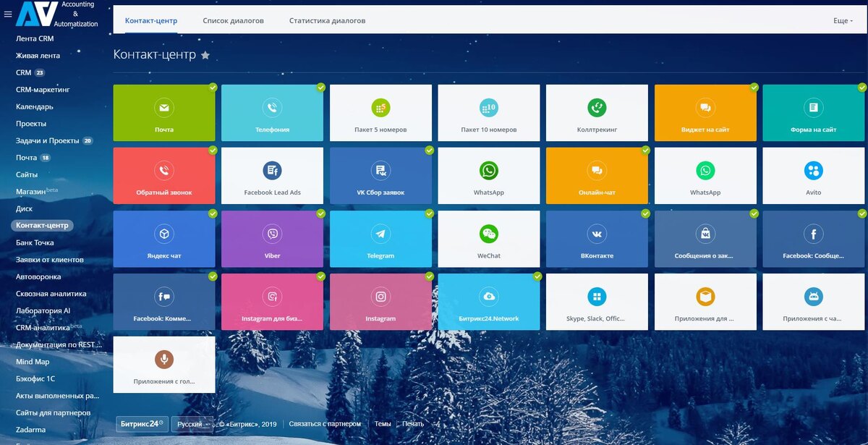Open Заявки от клиентов in sidebar
Image resolution: width=868 pixels, height=445 pixels.
pos(50,259)
